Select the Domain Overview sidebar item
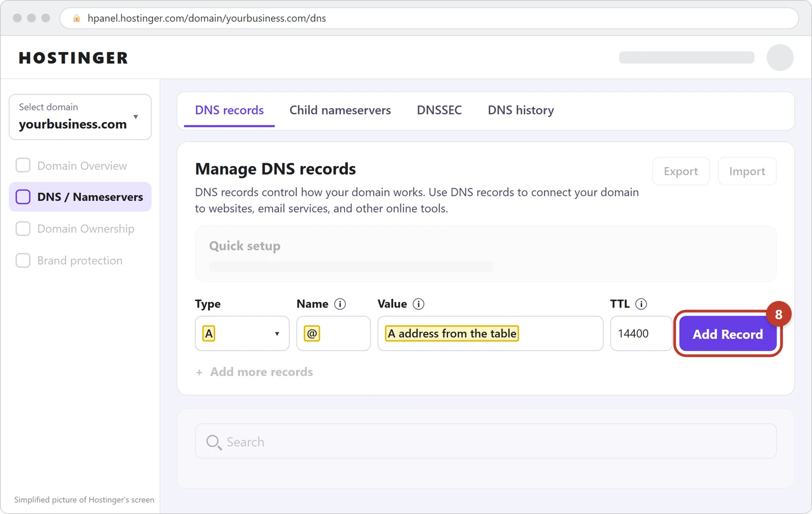This screenshot has height=514, width=812. click(x=80, y=165)
